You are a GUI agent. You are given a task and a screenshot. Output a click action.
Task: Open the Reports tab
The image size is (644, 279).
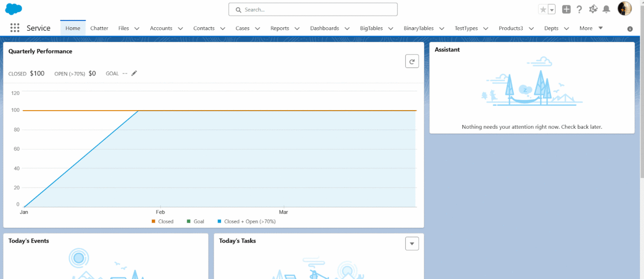(x=280, y=28)
